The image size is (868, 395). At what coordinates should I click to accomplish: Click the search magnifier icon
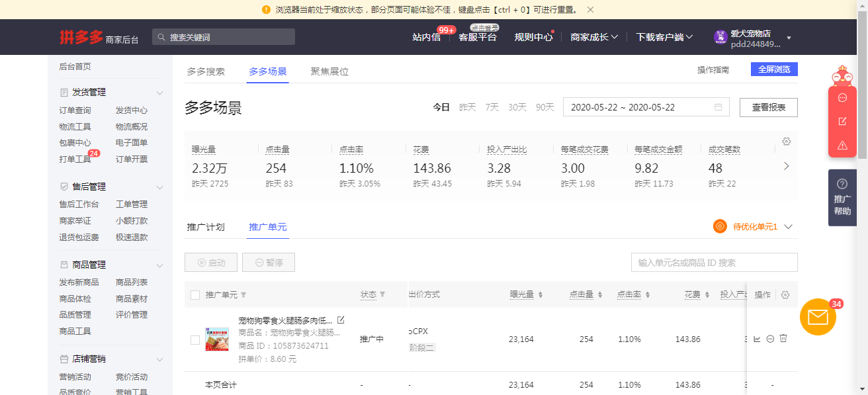161,38
